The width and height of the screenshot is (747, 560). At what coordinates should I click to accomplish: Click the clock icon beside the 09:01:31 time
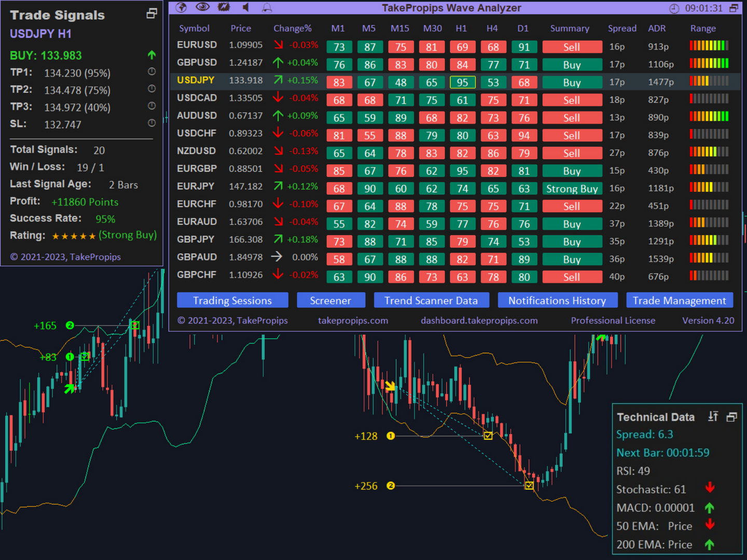tap(674, 9)
